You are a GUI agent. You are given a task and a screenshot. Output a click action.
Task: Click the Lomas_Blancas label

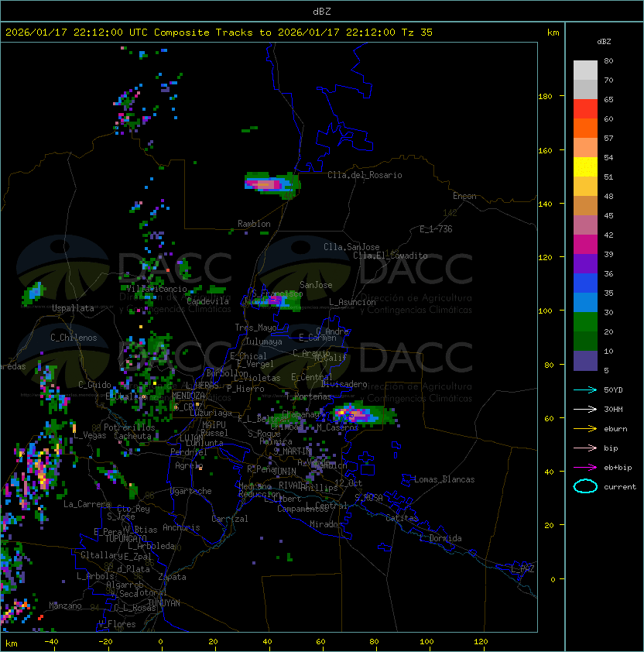coord(444,479)
